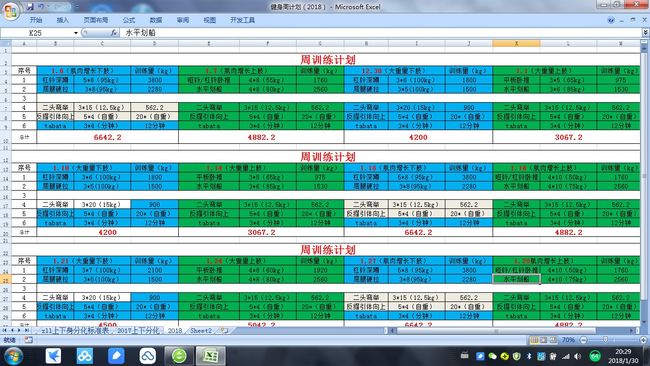Viewport: 650px width, 366px height.
Task: Click cell 3*7(100kg) in row 24
Action: pyautogui.click(x=102, y=270)
